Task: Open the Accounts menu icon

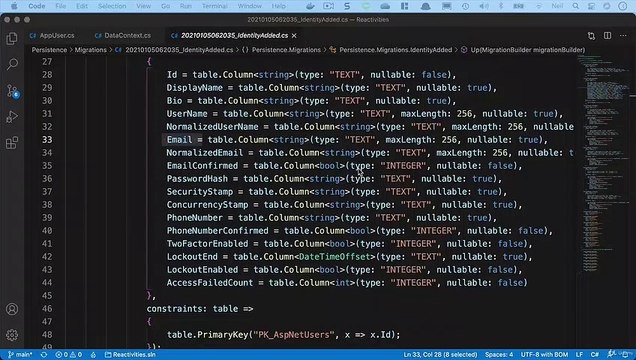Action: click(12, 309)
